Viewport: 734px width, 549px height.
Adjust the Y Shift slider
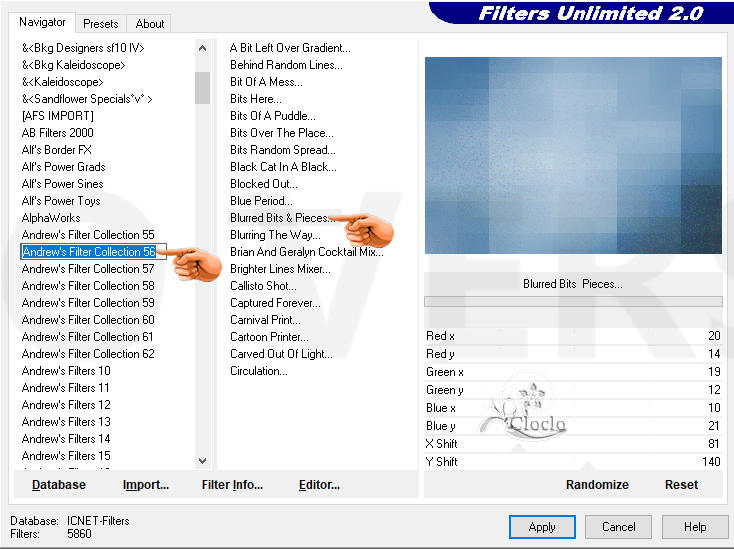pos(573,462)
